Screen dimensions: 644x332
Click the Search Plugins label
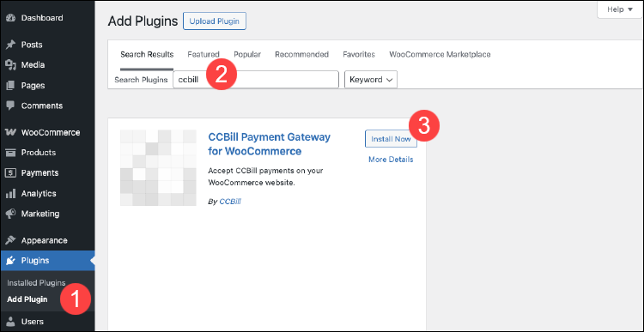coord(142,80)
